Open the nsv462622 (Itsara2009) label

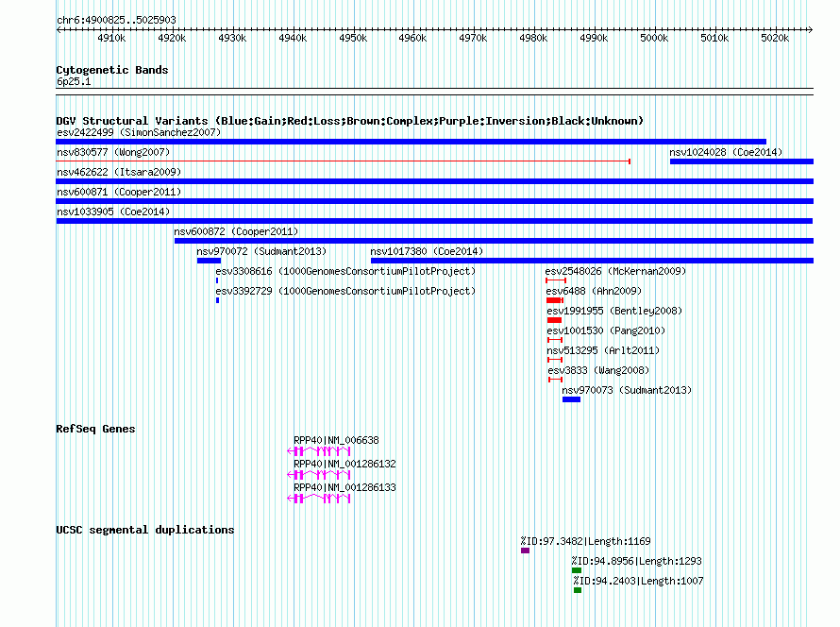click(119, 172)
